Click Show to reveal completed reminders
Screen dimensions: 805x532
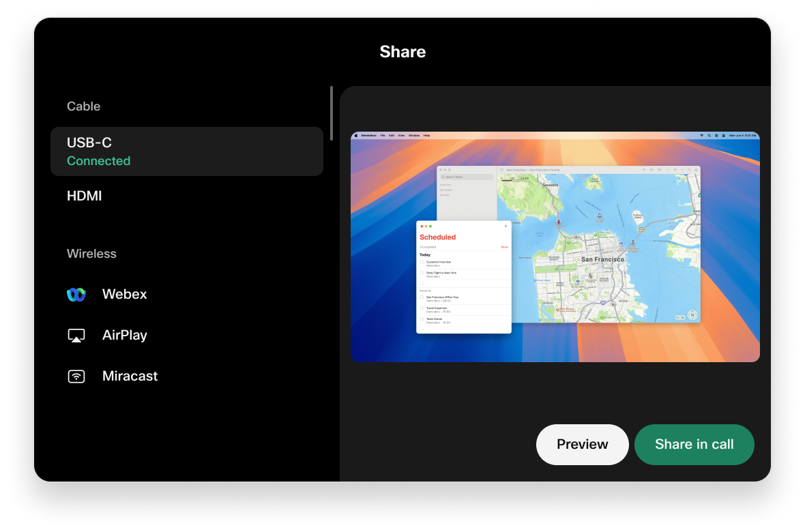pyautogui.click(x=505, y=247)
